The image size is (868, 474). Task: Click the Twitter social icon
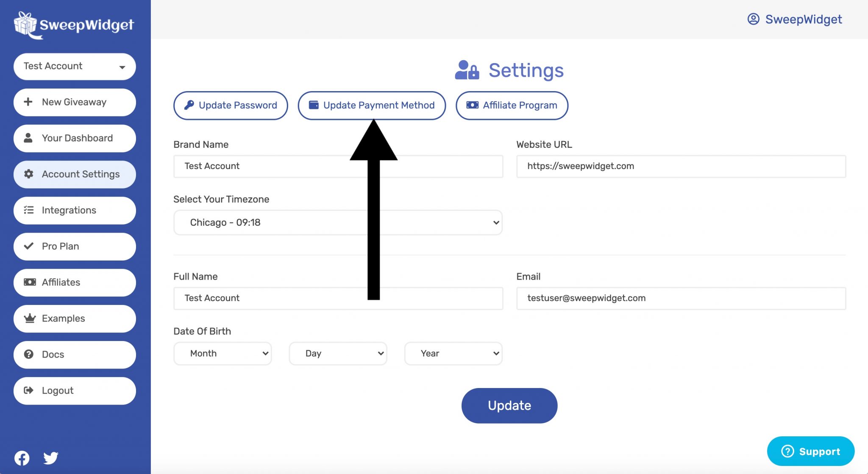coord(50,457)
